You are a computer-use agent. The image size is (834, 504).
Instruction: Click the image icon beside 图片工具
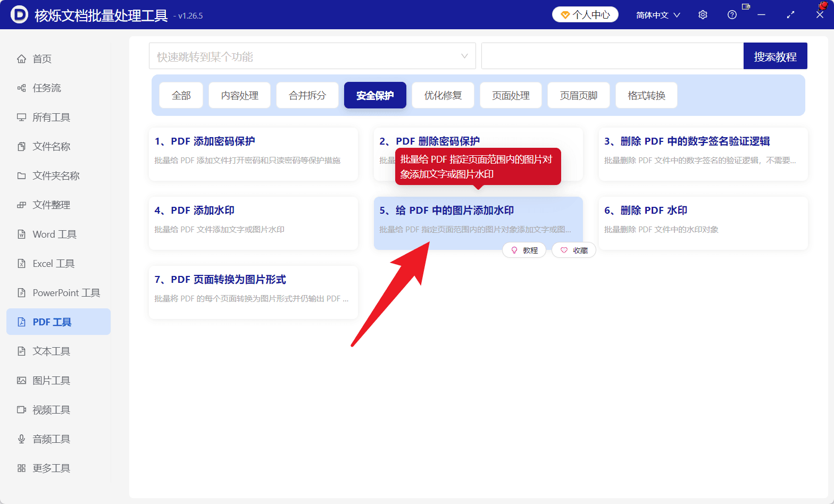tap(21, 380)
